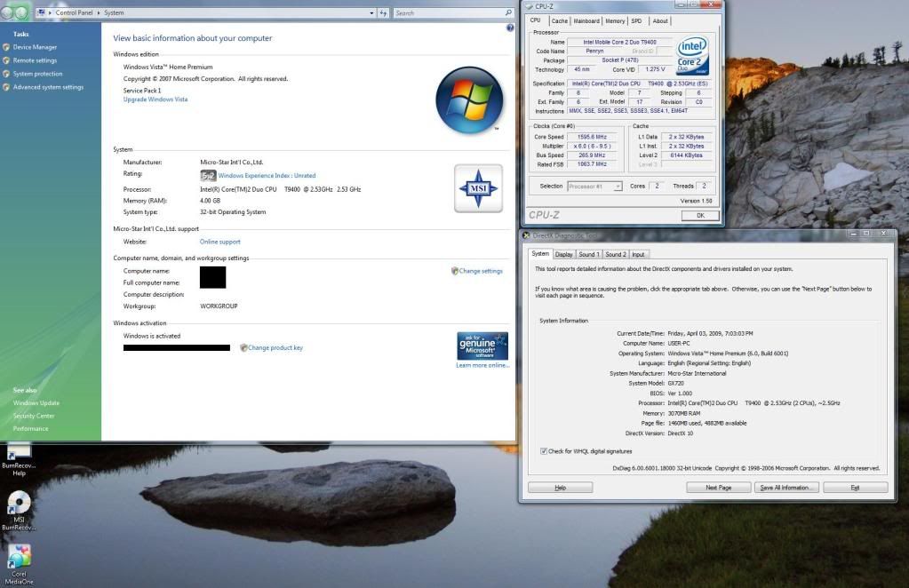
Task: Click the System type value 32-bit Operating System
Action: (233, 212)
